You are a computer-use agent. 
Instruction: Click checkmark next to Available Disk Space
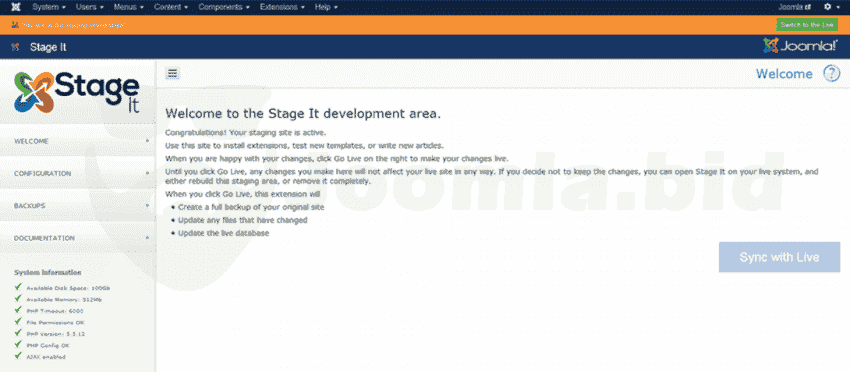[x=18, y=287]
